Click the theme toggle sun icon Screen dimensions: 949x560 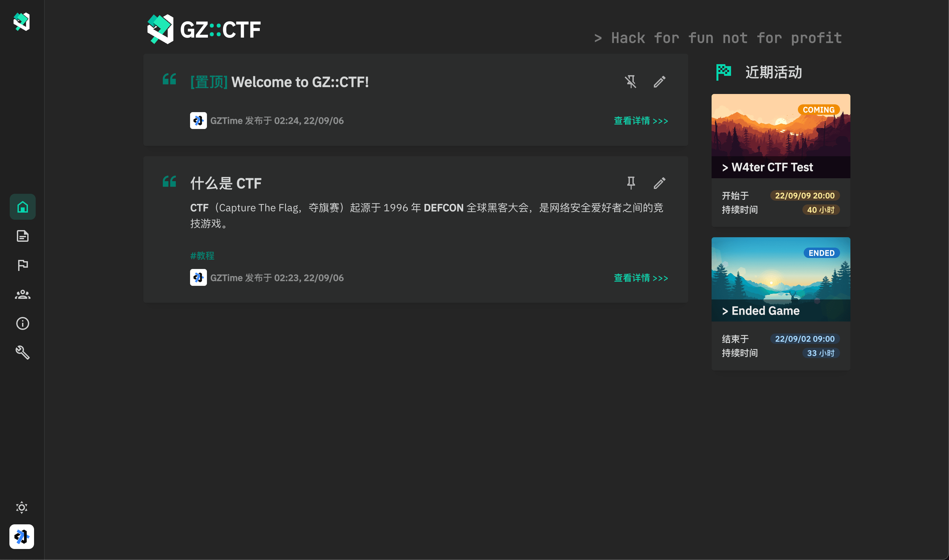click(21, 507)
